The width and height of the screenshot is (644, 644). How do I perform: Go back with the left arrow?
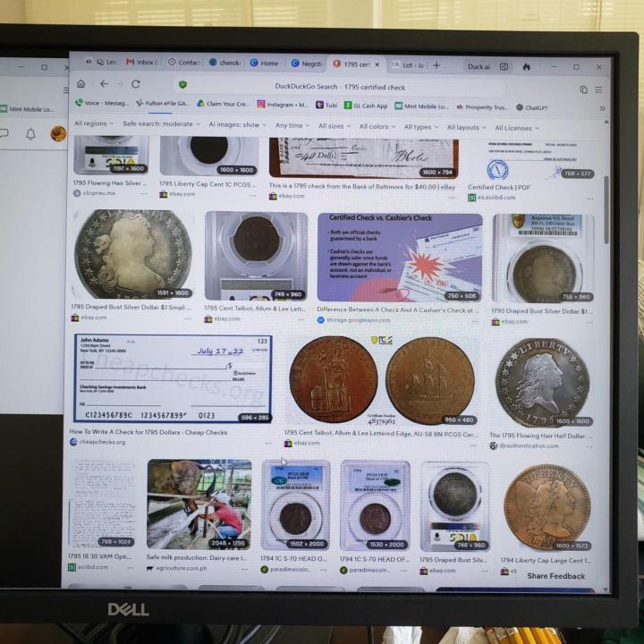pos(104,84)
